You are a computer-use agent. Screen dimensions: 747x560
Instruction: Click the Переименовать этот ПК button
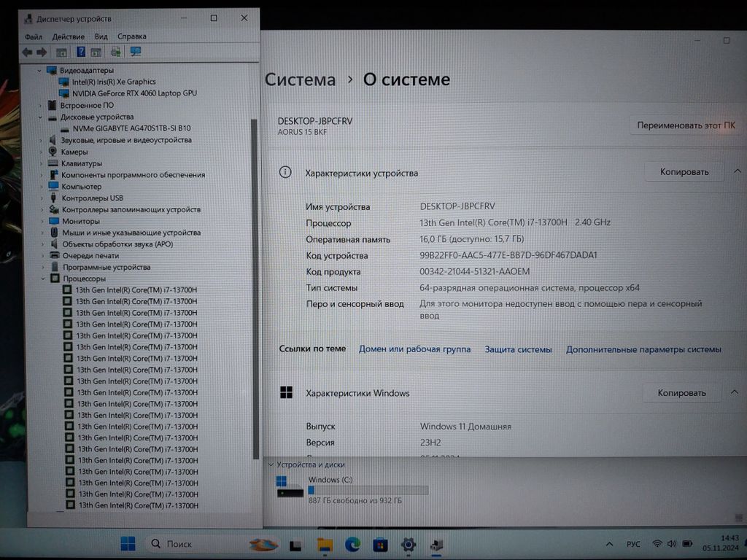[x=686, y=125]
